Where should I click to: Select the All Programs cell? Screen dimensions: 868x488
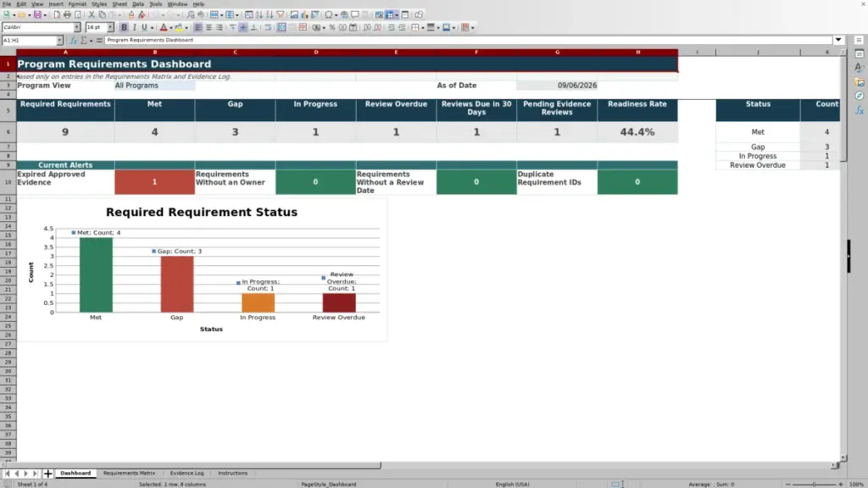pyautogui.click(x=154, y=86)
